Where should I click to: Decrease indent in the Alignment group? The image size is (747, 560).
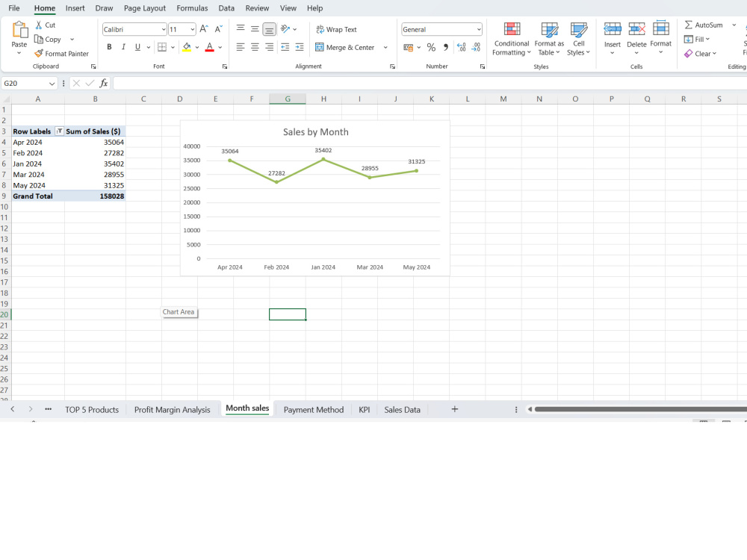click(x=285, y=47)
